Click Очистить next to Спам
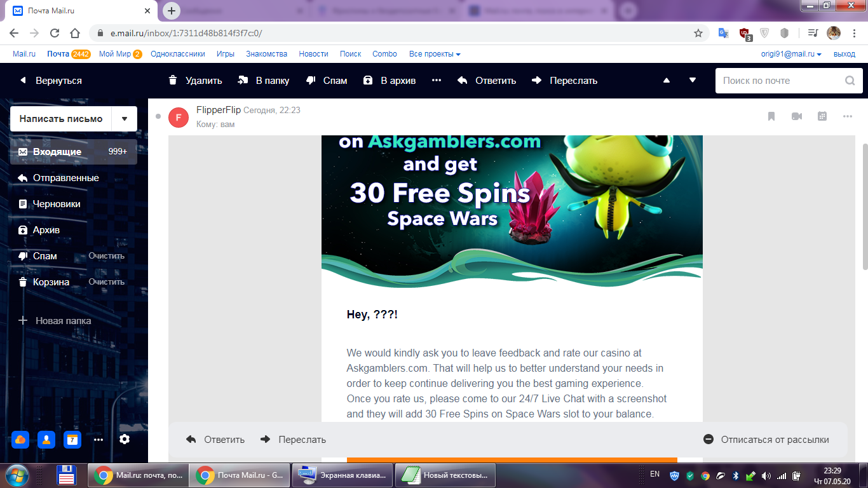This screenshot has height=488, width=868. (x=106, y=256)
